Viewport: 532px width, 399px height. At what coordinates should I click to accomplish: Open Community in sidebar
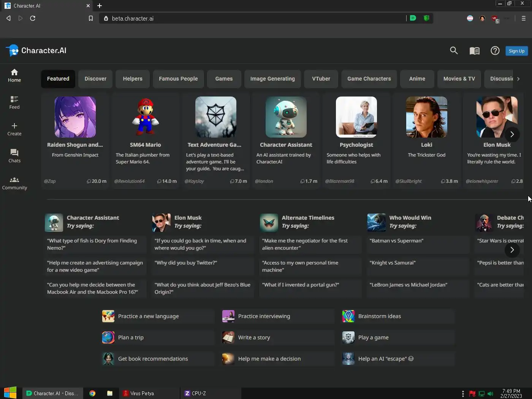click(14, 183)
